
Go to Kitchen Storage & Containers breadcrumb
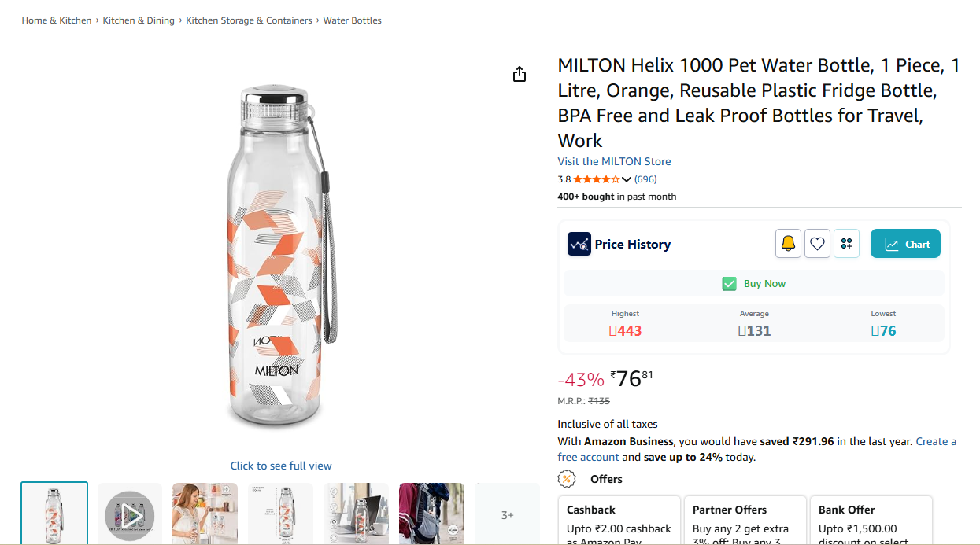click(249, 20)
